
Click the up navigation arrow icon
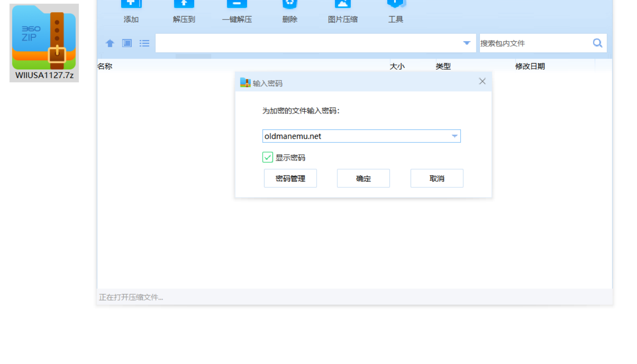110,43
